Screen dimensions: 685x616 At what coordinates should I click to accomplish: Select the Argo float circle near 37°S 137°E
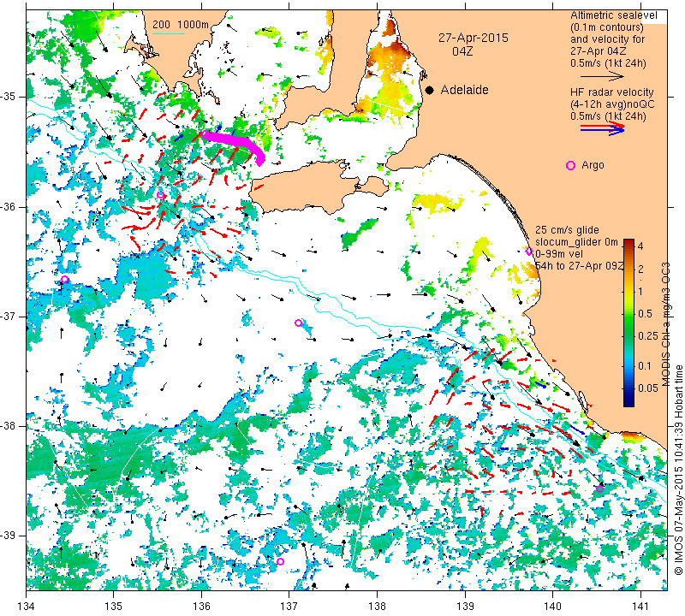[298, 323]
